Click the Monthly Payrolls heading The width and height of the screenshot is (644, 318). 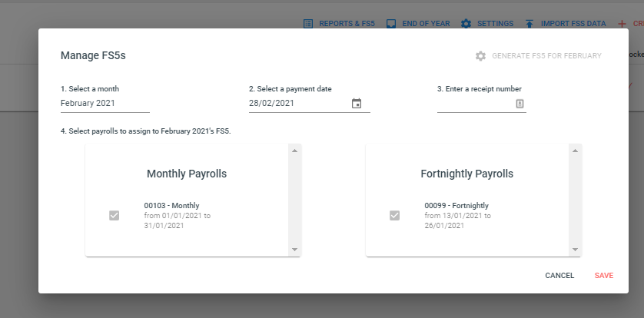[x=187, y=174]
